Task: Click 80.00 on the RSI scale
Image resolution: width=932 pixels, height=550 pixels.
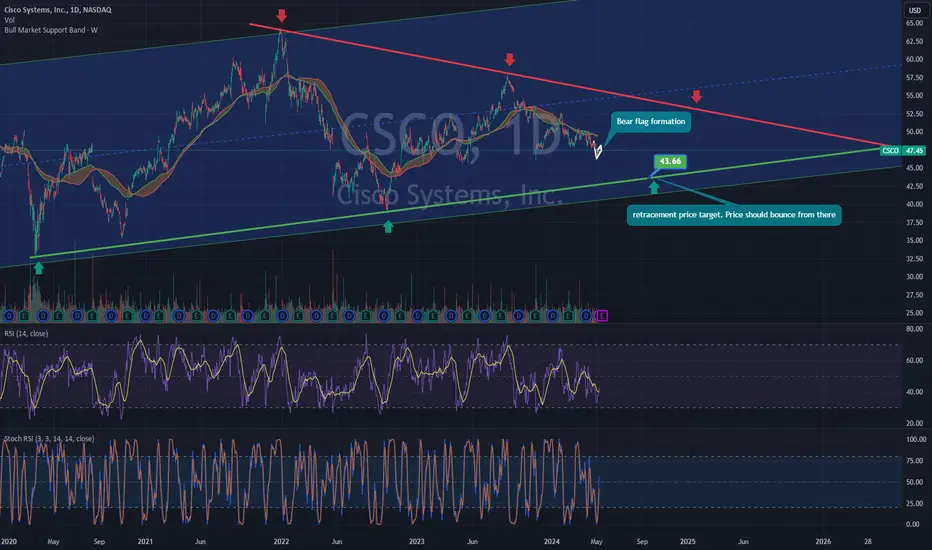Action: pos(914,329)
